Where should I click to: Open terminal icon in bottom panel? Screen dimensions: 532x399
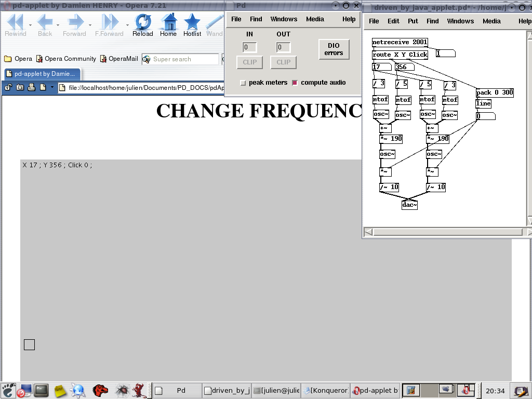42,390
